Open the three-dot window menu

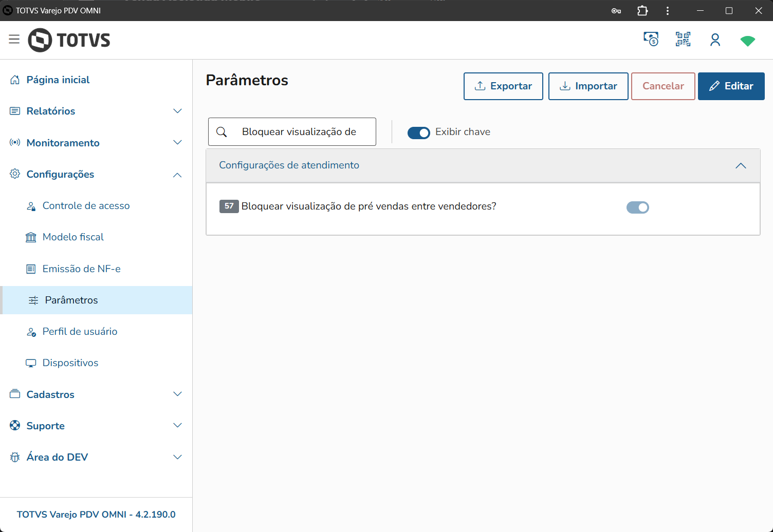pyautogui.click(x=668, y=10)
